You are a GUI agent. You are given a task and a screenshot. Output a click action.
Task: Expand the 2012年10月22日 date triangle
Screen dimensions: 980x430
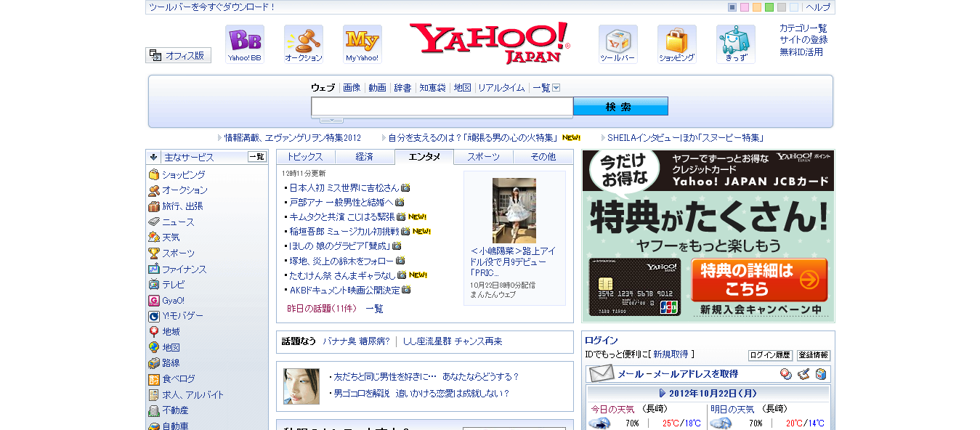(663, 393)
